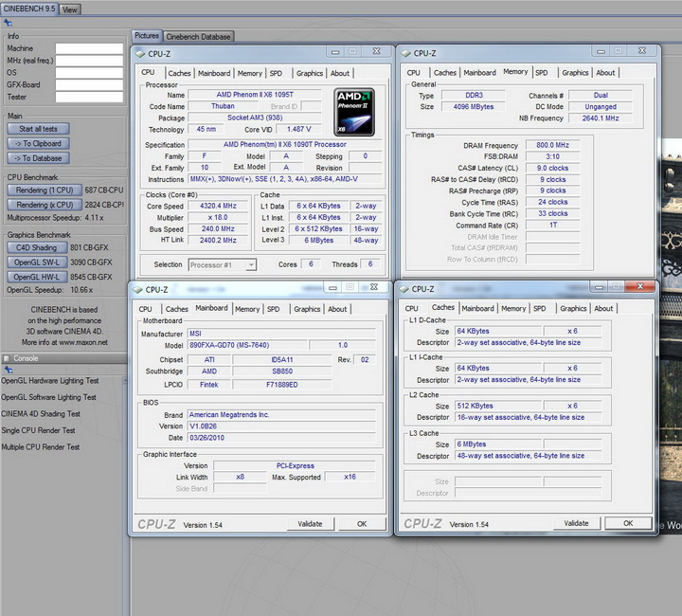Screen dimensions: 682x616
Task: Open the View tab next to CINEBENCH 9.5
Action: coord(70,9)
